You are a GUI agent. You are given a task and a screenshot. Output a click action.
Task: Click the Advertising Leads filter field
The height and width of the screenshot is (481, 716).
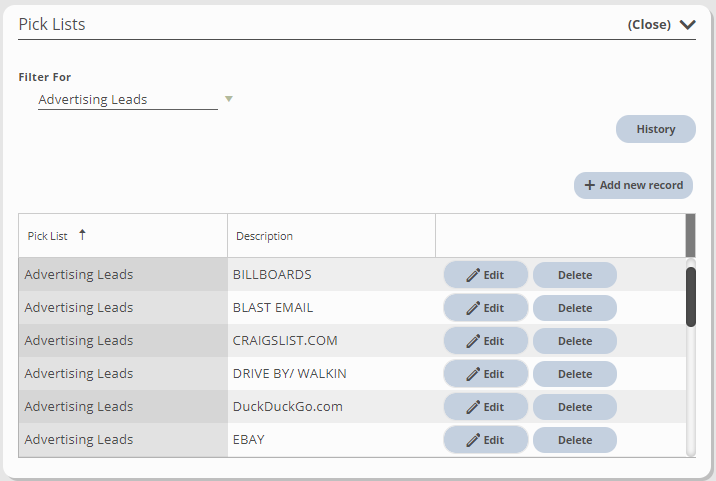point(127,100)
